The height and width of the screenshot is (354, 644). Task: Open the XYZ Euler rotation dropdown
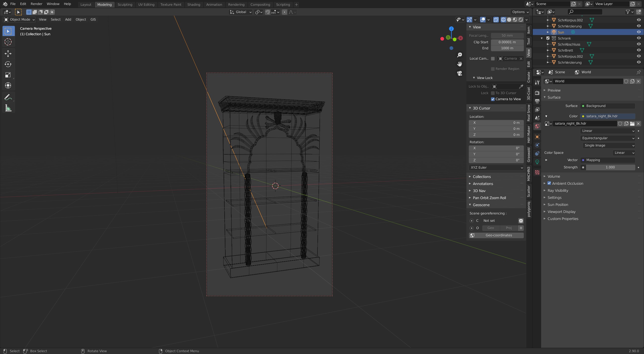pos(496,167)
